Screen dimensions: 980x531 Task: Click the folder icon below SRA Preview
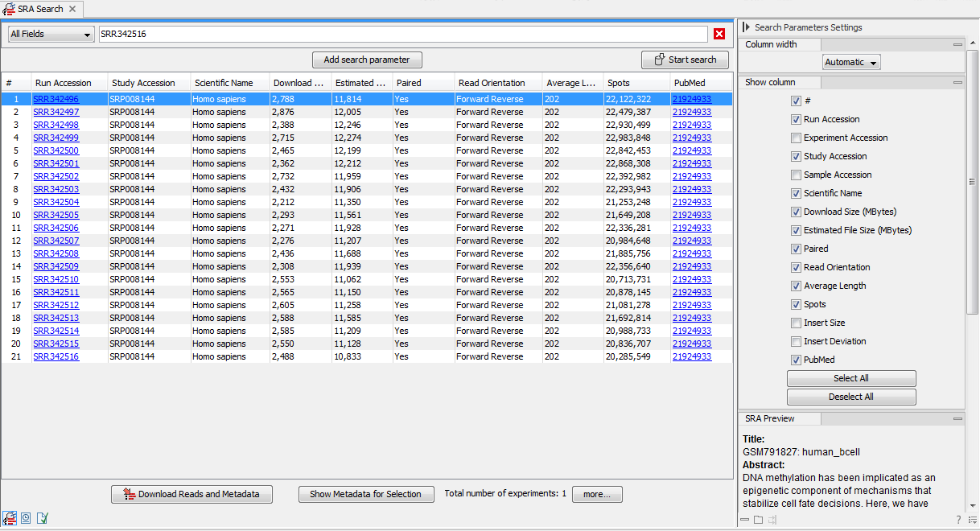757,519
